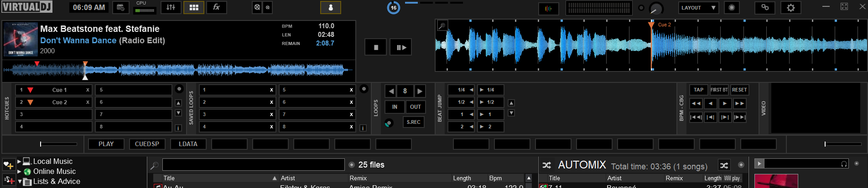Click the circular 16 beat counter
Image resolution: width=868 pixels, height=188 pixels.
394,7
